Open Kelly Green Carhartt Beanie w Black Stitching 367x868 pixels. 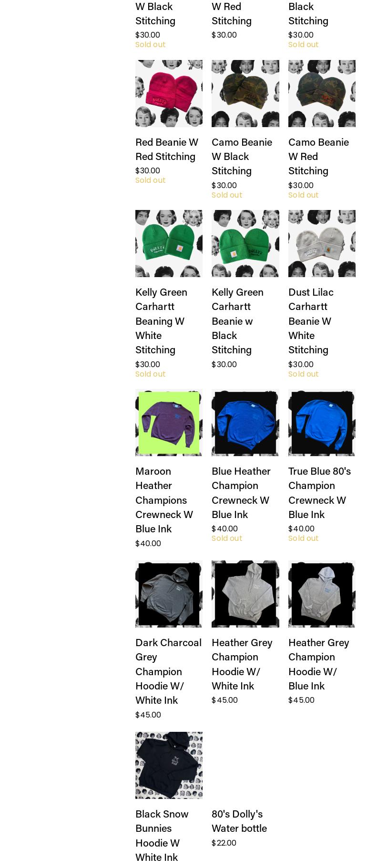(x=238, y=321)
